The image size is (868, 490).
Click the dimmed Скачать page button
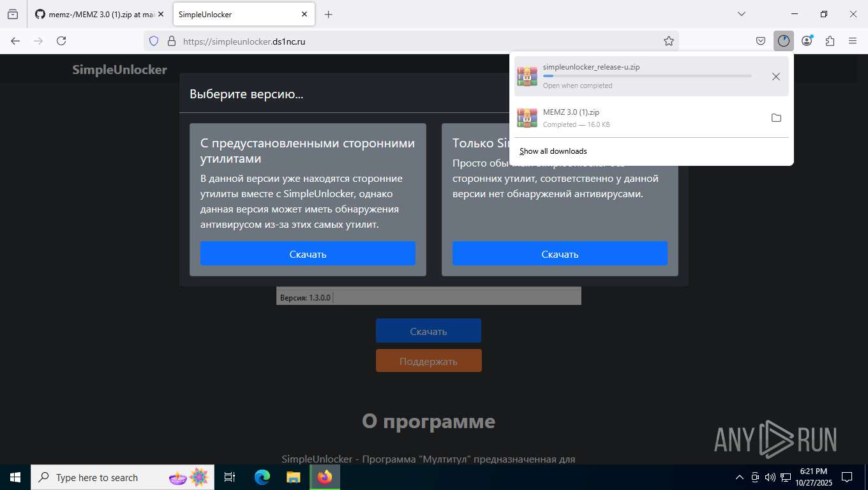(428, 331)
